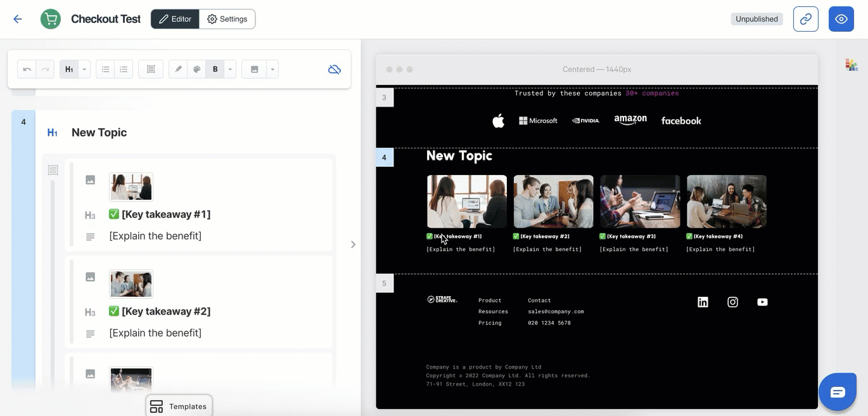Viewport: 868px width, 416px height.
Task: Click the Pricing footer link
Action: [490, 323]
